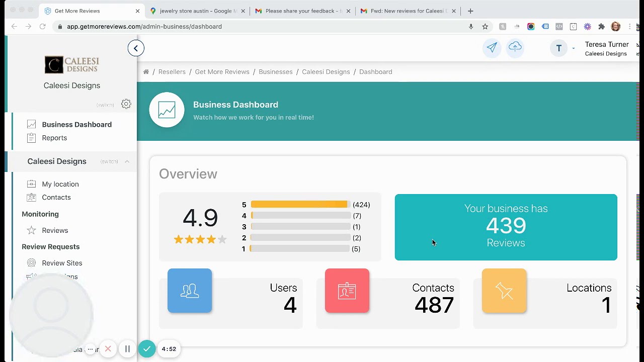Open a new browser tab

(470, 11)
